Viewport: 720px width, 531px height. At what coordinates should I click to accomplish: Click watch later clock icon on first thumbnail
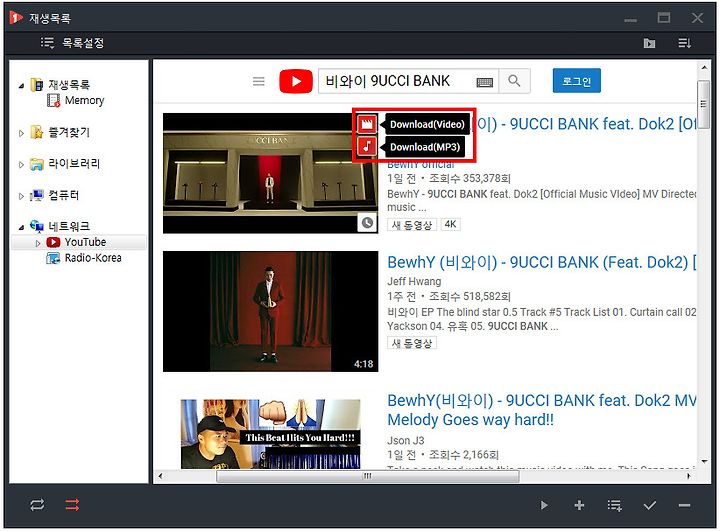pos(367,223)
